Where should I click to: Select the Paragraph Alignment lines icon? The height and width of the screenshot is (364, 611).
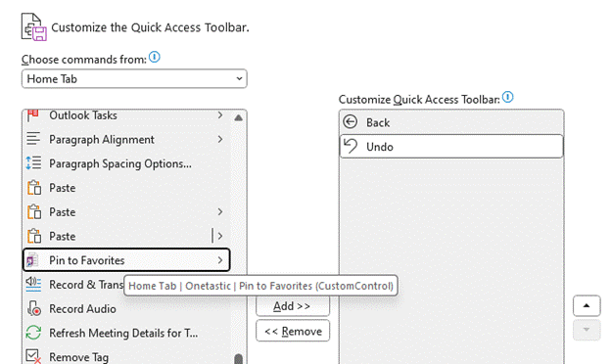pyautogui.click(x=33, y=139)
